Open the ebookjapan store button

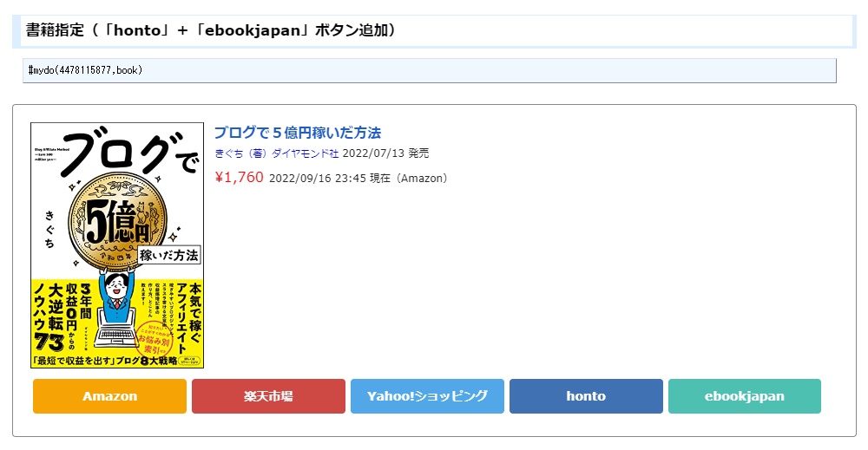tap(745, 396)
